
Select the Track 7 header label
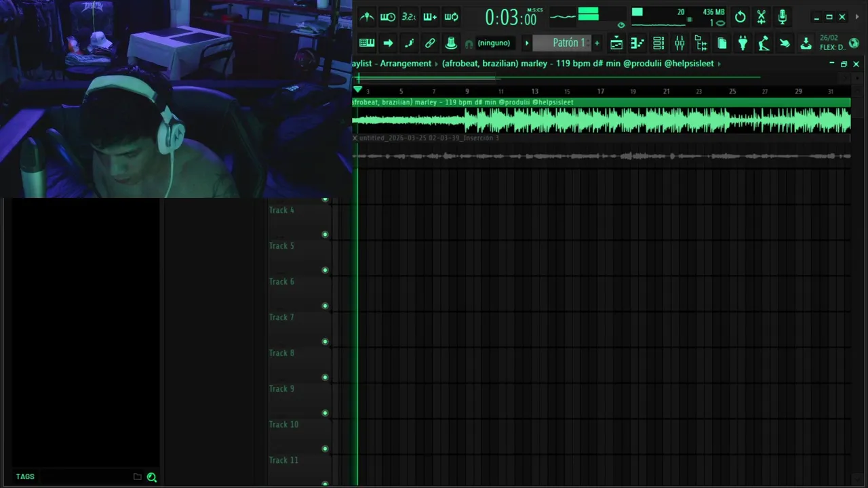tap(281, 317)
